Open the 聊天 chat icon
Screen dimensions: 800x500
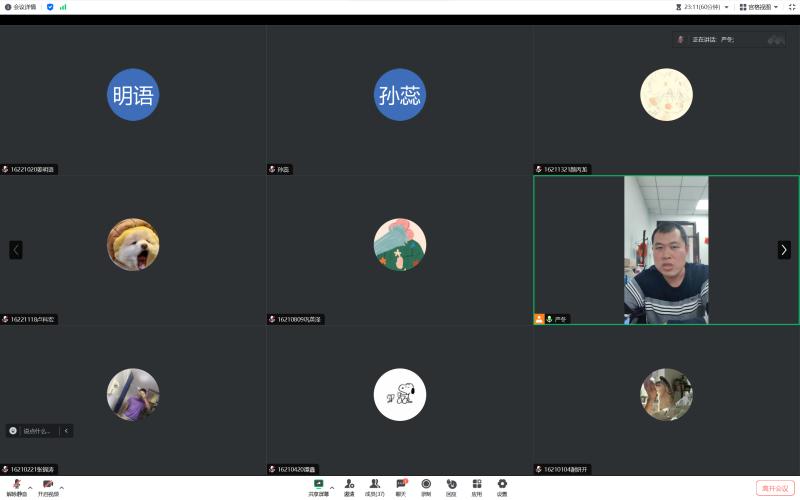coord(401,485)
